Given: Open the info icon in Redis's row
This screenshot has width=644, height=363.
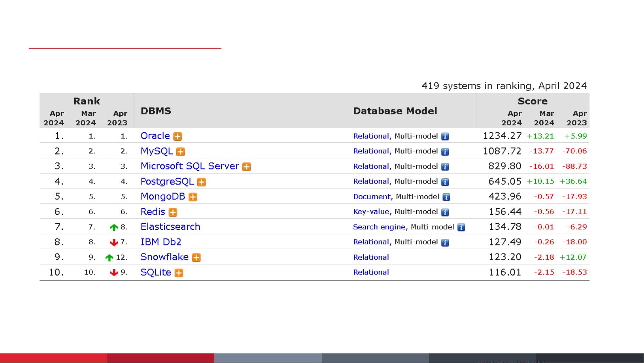Looking at the screenshot, I should point(445,212).
